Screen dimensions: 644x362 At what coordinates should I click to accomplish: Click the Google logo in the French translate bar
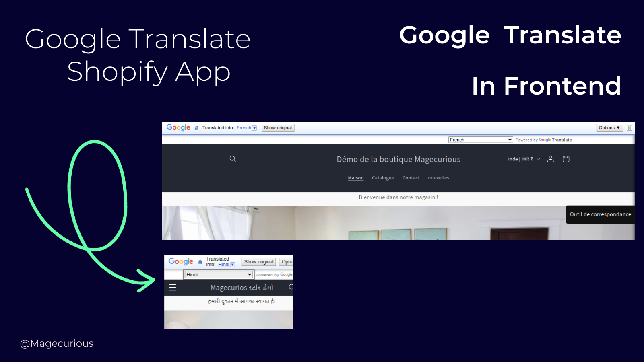178,128
